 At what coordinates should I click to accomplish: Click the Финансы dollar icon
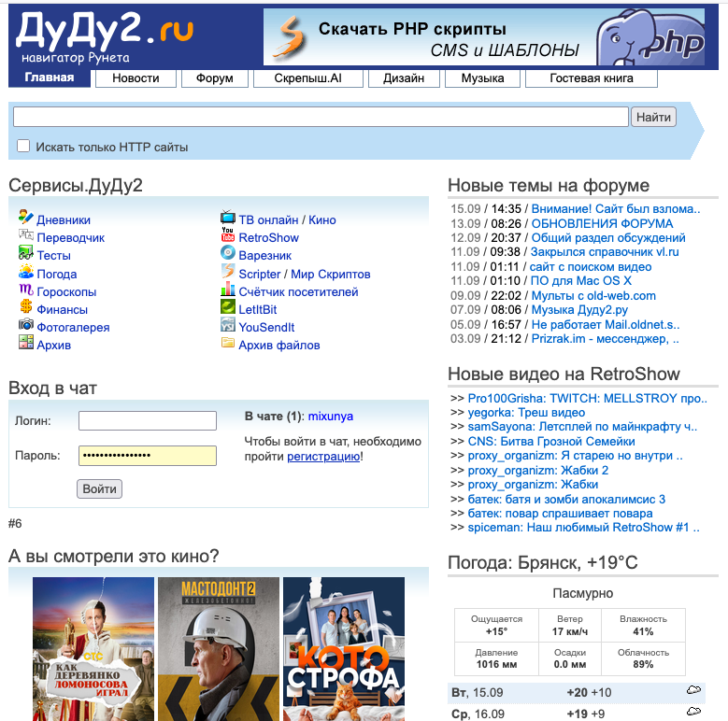coord(26,306)
